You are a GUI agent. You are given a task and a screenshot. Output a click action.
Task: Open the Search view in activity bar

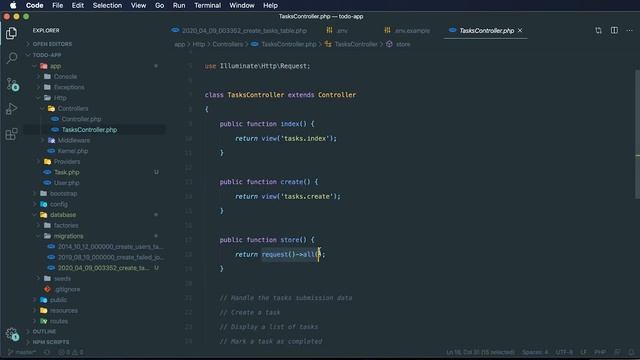pos(12,58)
